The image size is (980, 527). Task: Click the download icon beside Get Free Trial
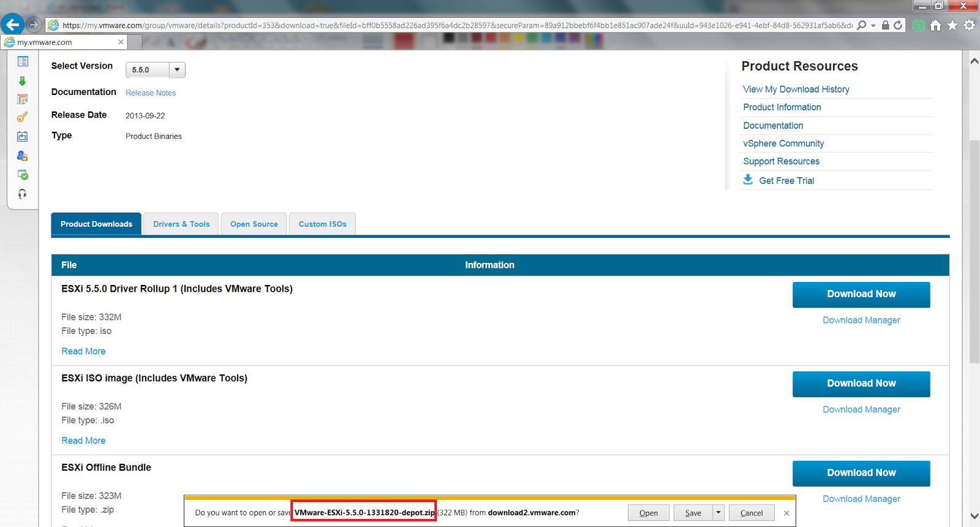748,180
